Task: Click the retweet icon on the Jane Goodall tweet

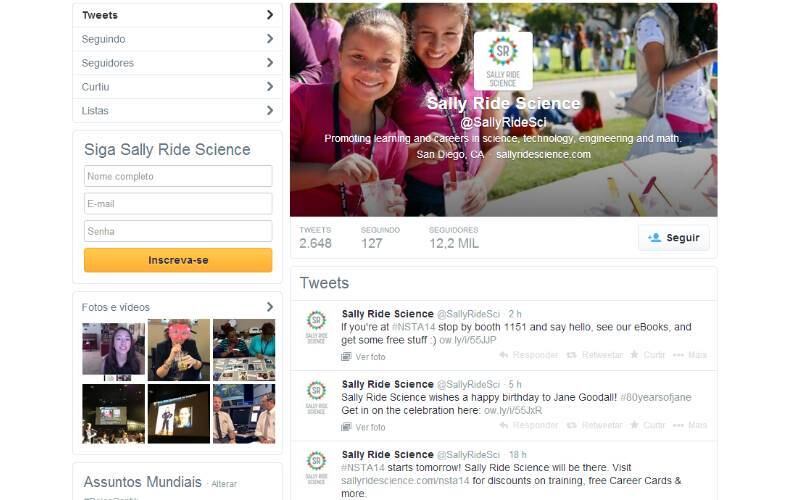Action: (x=571, y=426)
